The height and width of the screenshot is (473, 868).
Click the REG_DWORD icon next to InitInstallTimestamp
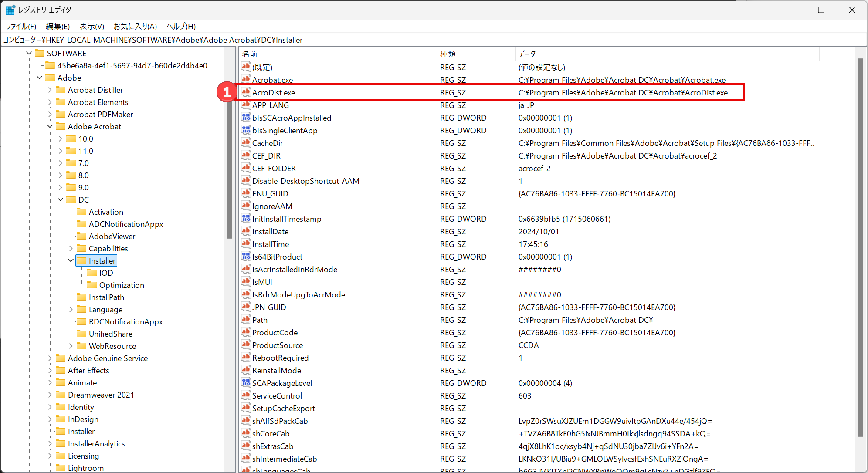[246, 219]
